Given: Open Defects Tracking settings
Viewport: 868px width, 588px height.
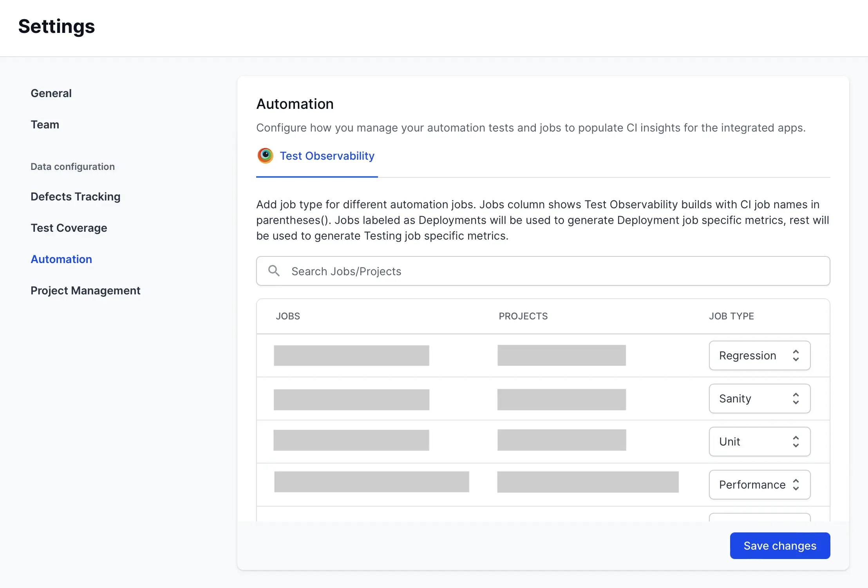Looking at the screenshot, I should point(75,197).
